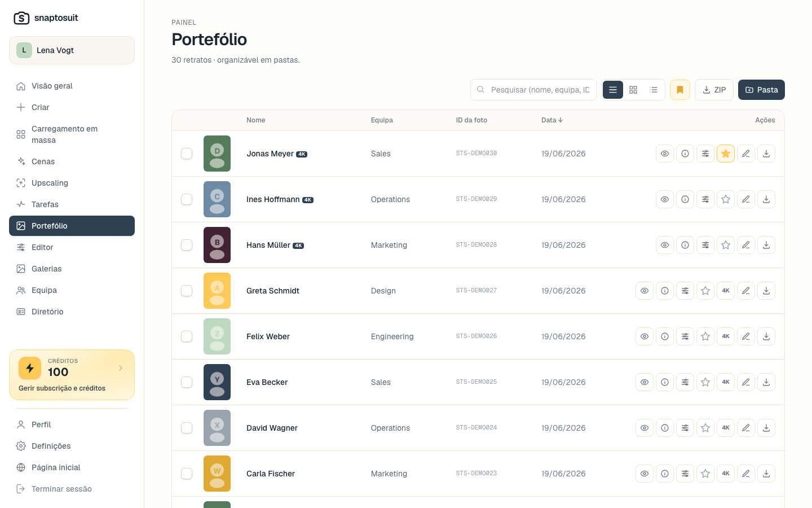
Task: Click Terminar sessão to log out
Action: [x=72, y=489]
